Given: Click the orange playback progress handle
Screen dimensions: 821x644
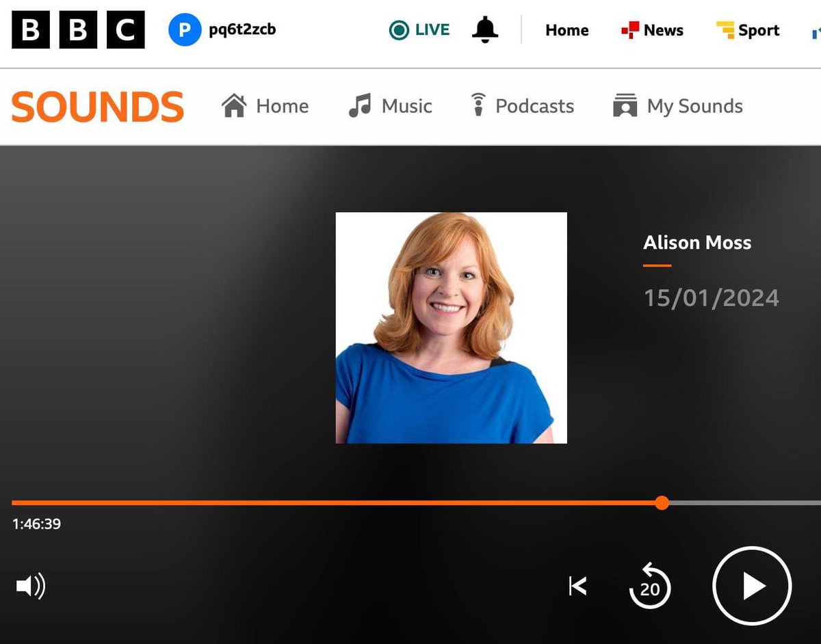Looking at the screenshot, I should 662,503.
